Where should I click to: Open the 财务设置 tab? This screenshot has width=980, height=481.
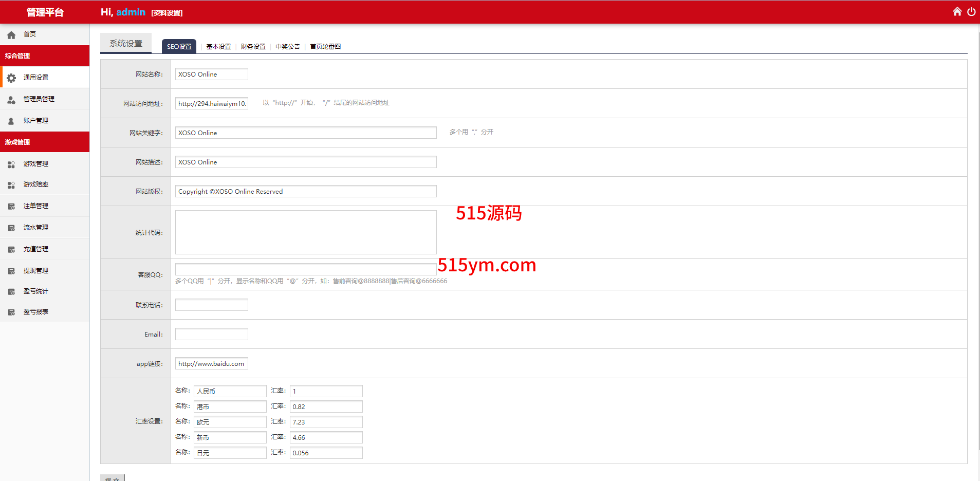coord(253,47)
